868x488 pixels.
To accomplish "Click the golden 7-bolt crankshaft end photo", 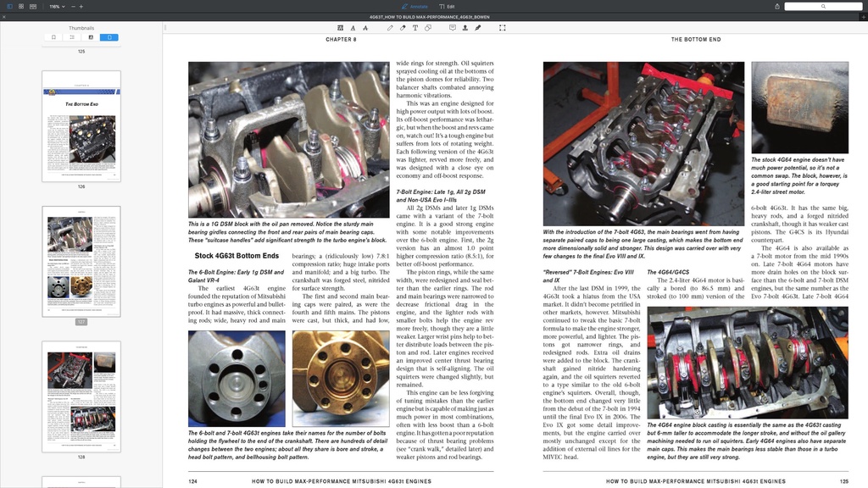I will (x=341, y=379).
